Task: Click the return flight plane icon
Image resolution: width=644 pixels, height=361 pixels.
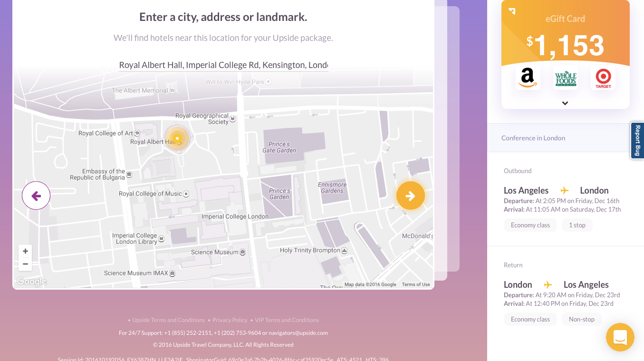Action: 548,285
